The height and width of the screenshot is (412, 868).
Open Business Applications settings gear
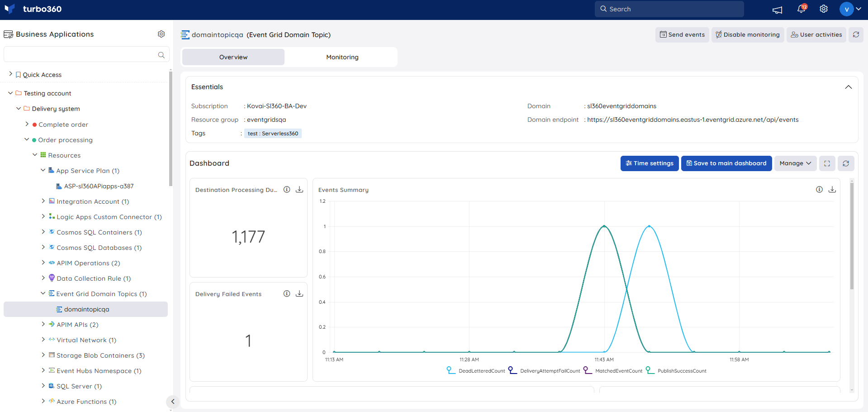pyautogui.click(x=161, y=34)
